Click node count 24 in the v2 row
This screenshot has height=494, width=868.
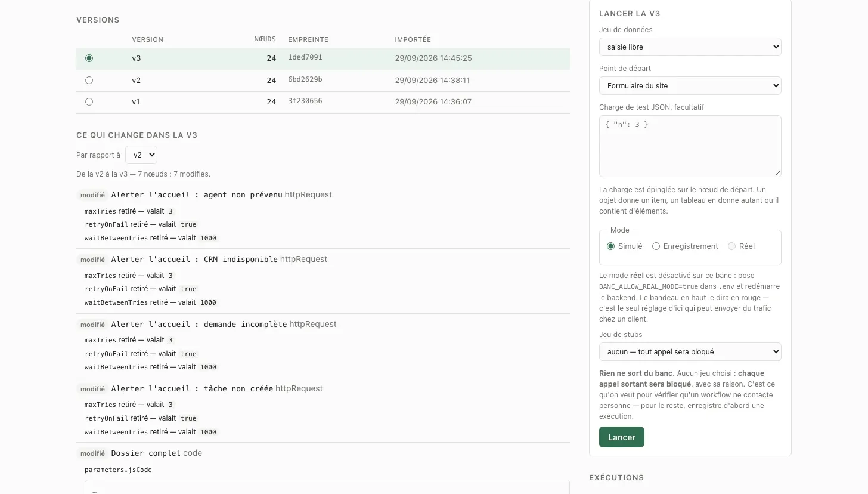[271, 80]
